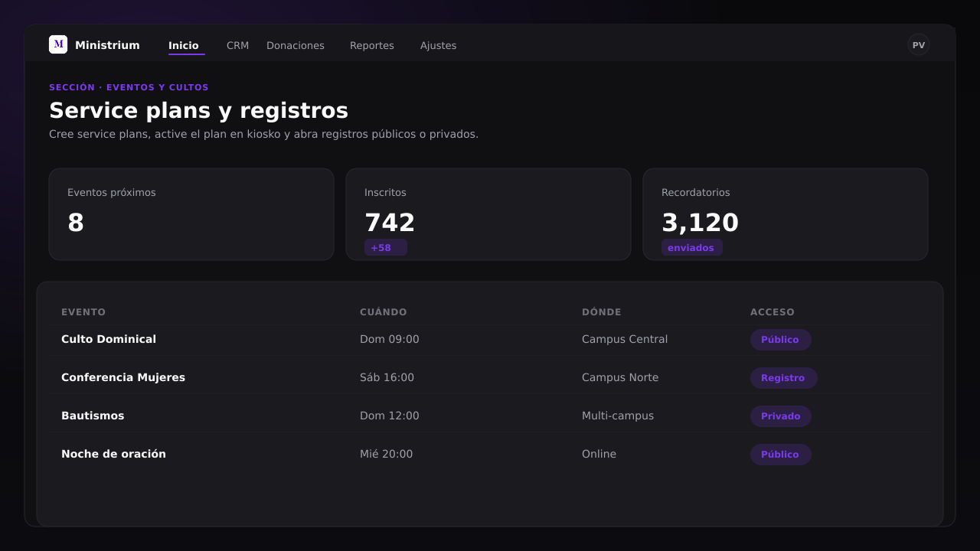Viewport: 980px width, 551px height.
Task: Open the Inscritos card
Action: tap(488, 214)
